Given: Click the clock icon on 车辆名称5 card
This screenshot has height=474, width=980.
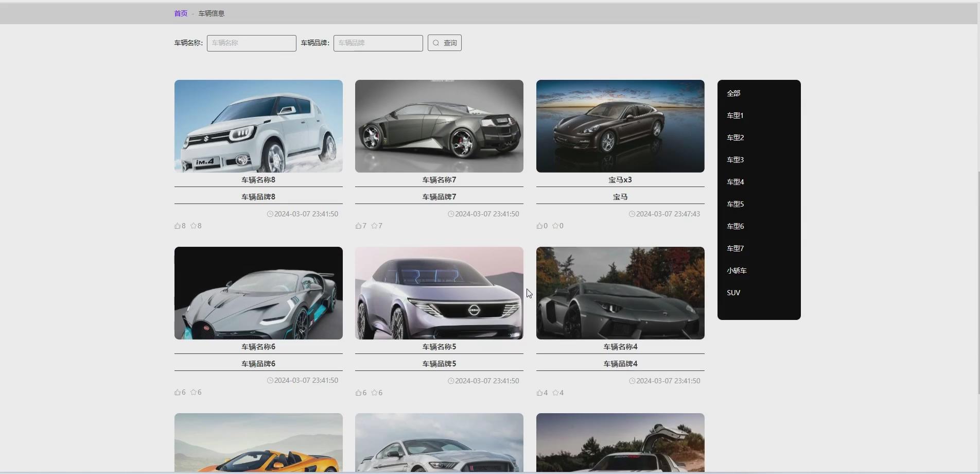Looking at the screenshot, I should click(x=451, y=381).
